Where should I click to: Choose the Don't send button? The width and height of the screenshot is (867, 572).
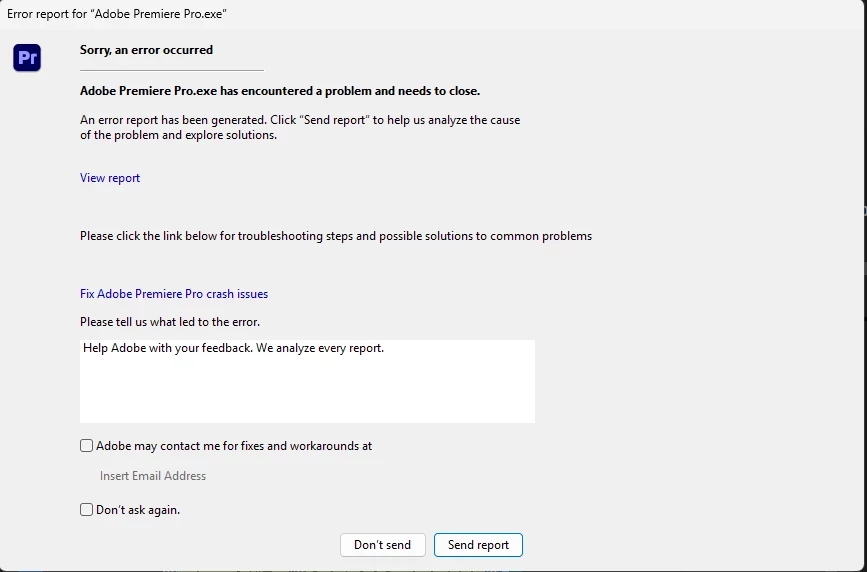coord(383,545)
